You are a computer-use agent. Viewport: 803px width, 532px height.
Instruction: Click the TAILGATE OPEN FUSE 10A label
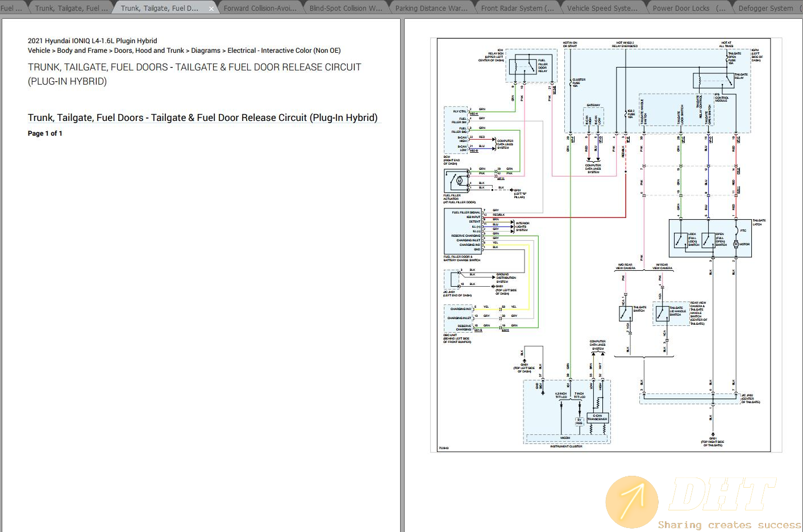[x=735, y=58]
